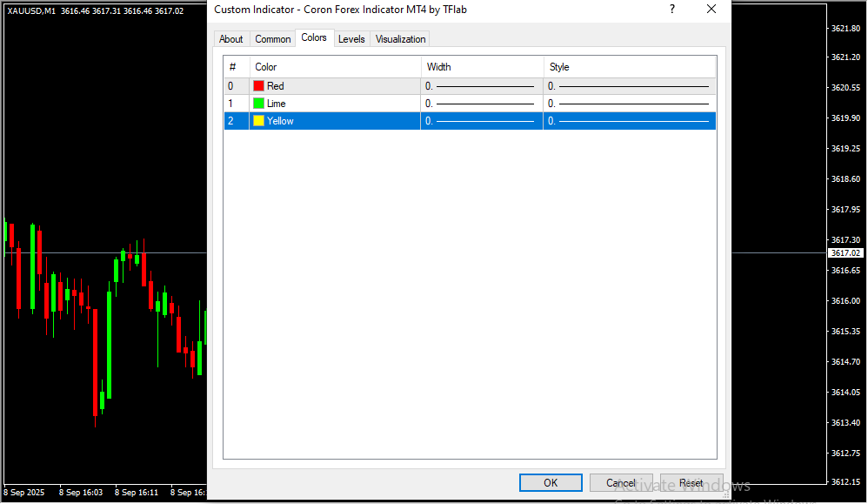Open the Visualization tab

pyautogui.click(x=400, y=39)
